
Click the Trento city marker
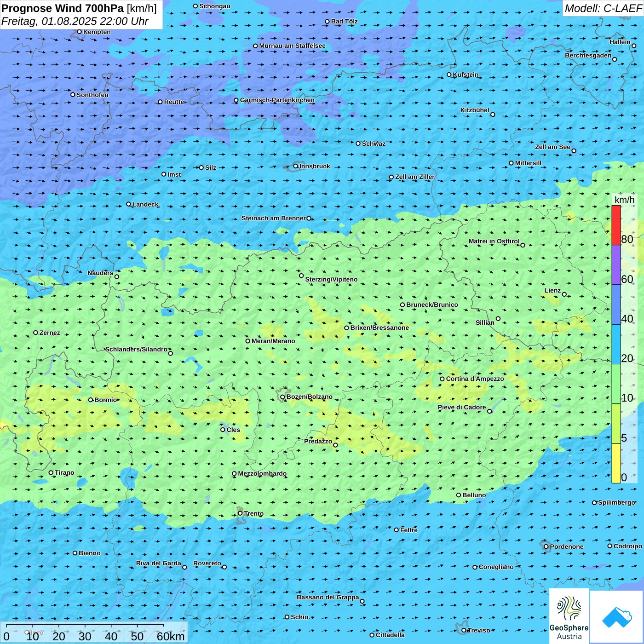tap(240, 513)
